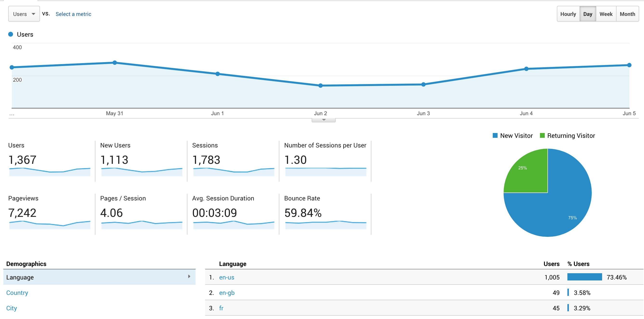Click the Select a metric link
The image size is (644, 319).
[73, 14]
